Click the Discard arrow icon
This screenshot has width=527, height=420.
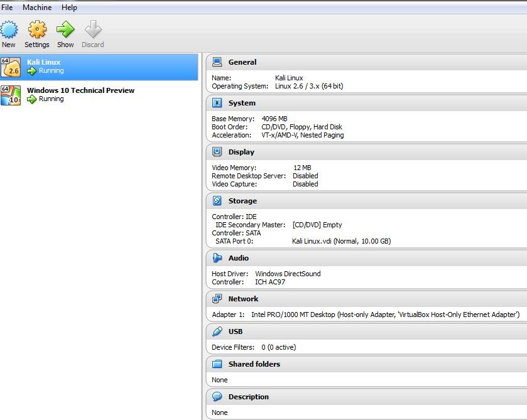tap(93, 30)
